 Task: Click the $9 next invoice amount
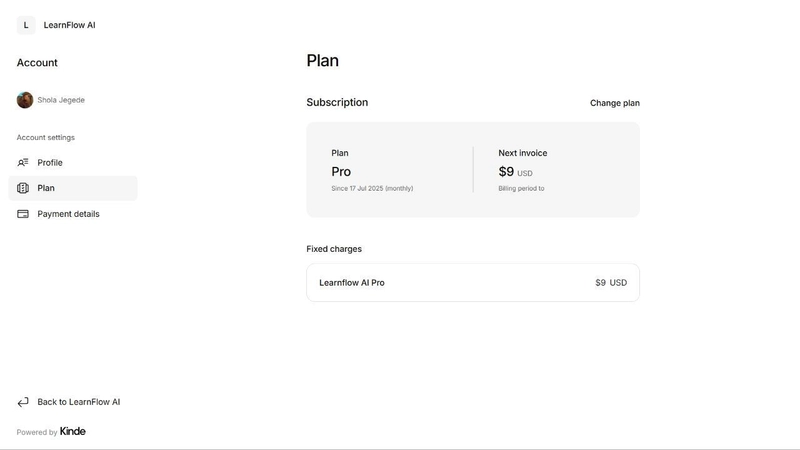coord(506,172)
